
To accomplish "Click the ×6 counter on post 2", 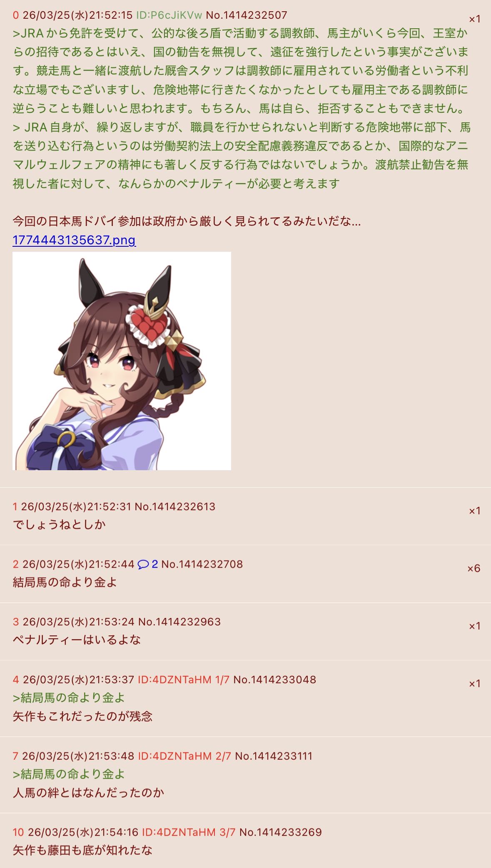I will click(x=474, y=568).
